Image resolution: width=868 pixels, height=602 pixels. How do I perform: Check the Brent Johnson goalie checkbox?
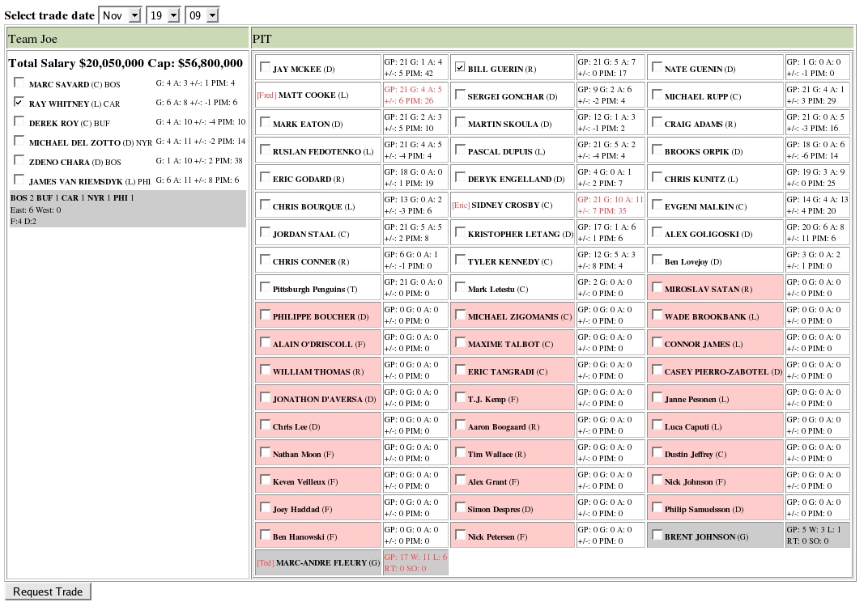[657, 535]
